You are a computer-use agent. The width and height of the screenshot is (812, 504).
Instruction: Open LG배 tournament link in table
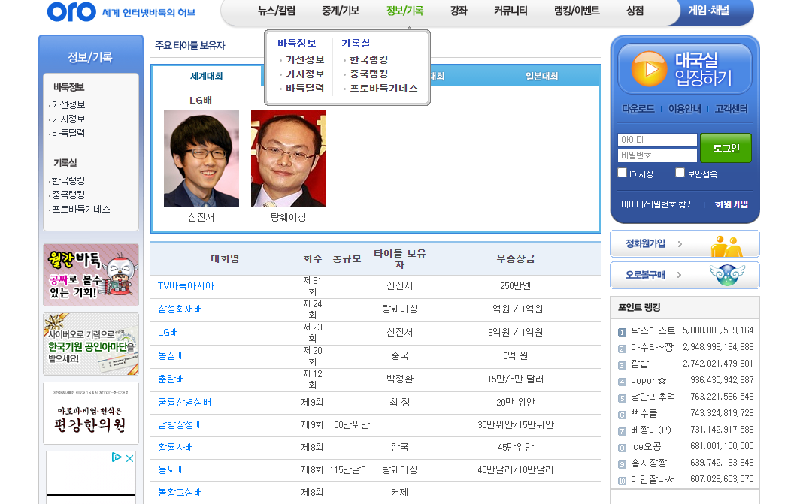(x=168, y=332)
